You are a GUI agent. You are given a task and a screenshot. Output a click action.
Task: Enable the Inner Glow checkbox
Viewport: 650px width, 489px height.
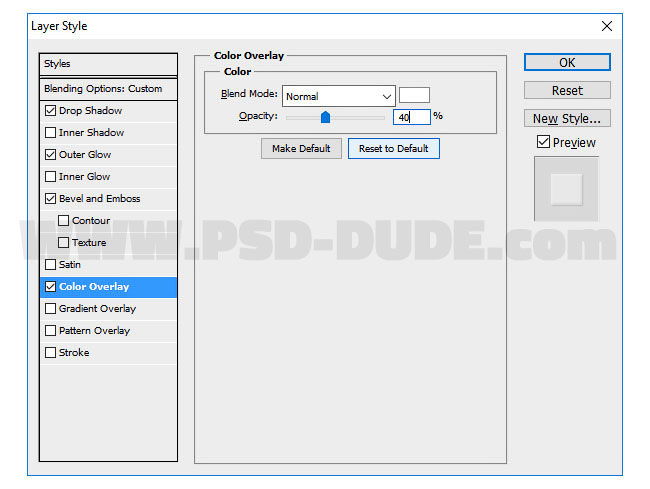(50, 177)
